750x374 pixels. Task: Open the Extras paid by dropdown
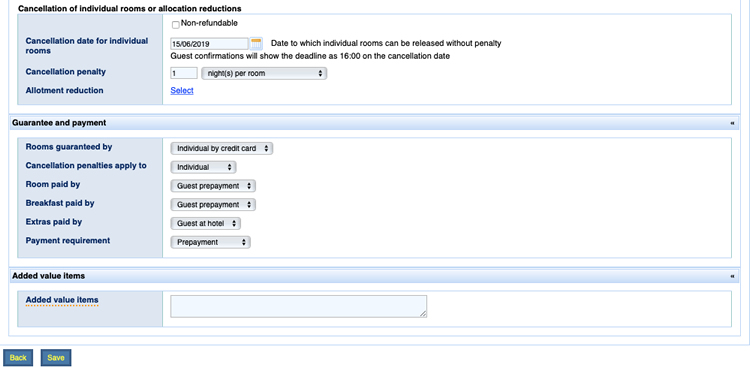(x=206, y=223)
